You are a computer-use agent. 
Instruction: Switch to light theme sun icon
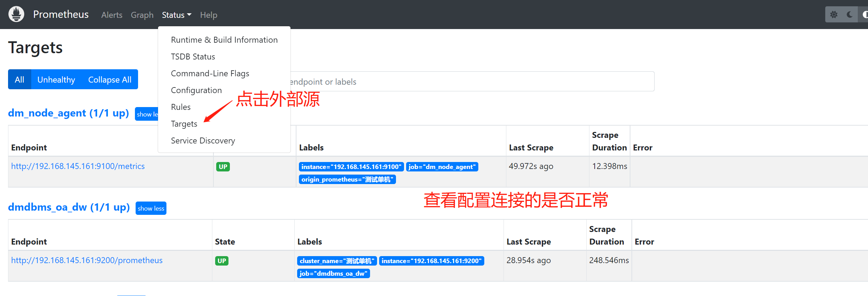point(834,14)
